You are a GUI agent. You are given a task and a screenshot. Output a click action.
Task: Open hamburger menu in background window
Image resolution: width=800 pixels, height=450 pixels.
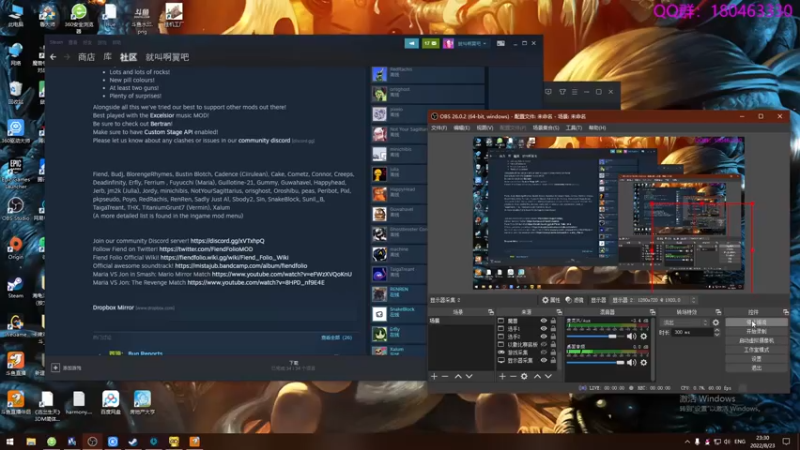pyautogui.click(x=574, y=92)
